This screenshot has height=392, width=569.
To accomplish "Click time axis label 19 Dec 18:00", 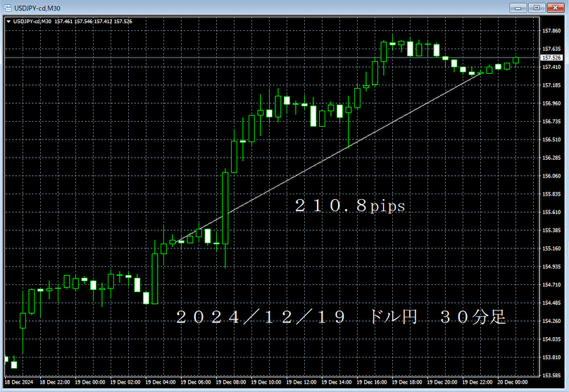I will click(x=407, y=382).
